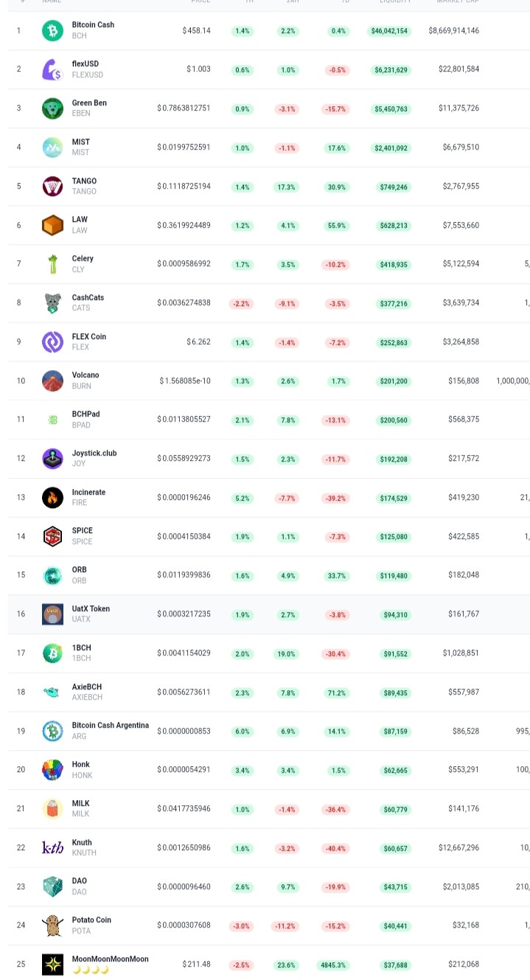
Task: Open the flexUSD purple arm icon
Action: pos(52,70)
